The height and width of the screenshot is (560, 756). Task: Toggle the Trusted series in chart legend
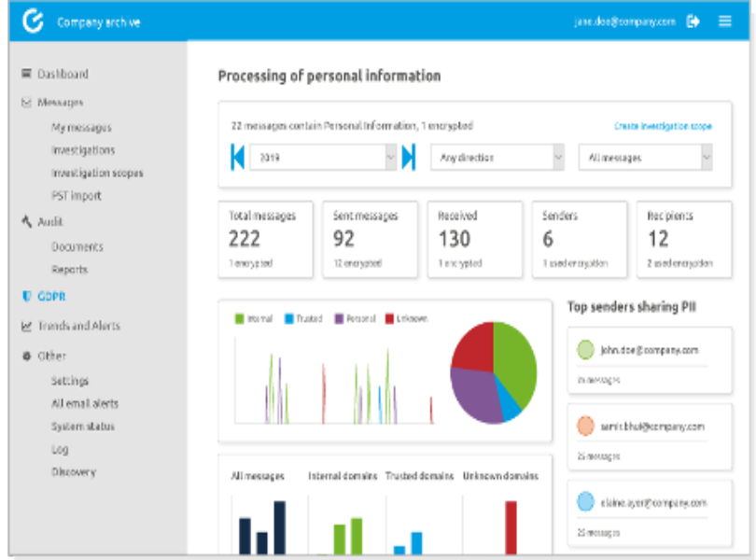coord(302,319)
